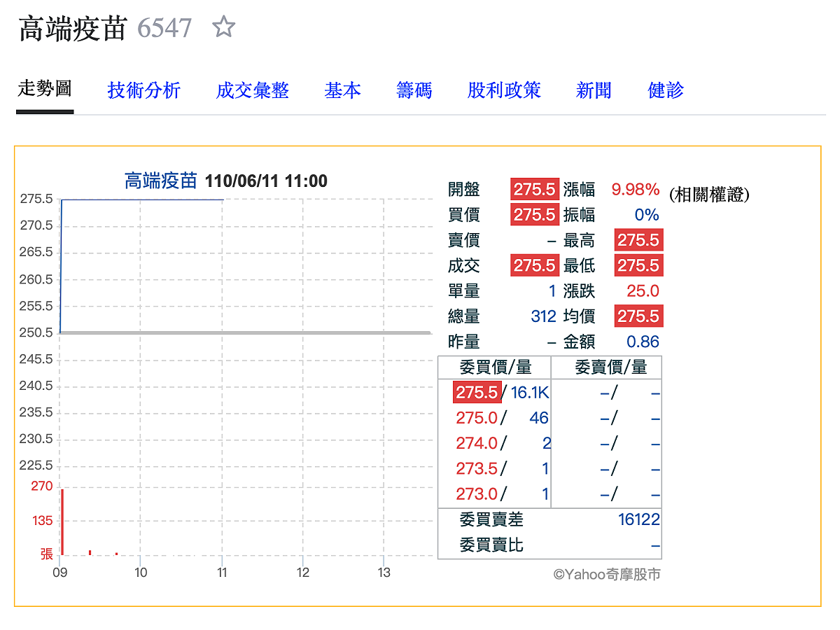The width and height of the screenshot is (840, 630).
Task: Add 高端疫苗 to favorites with the star icon
Action: [x=223, y=27]
